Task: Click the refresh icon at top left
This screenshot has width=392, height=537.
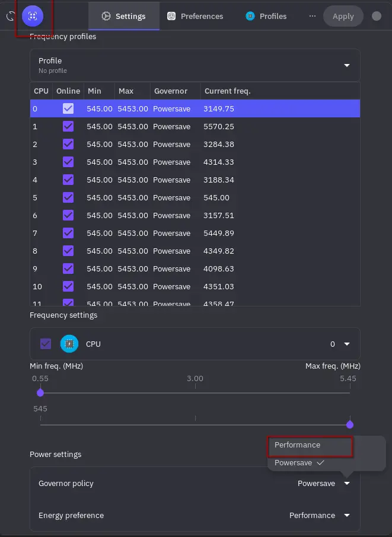Action: [11, 16]
